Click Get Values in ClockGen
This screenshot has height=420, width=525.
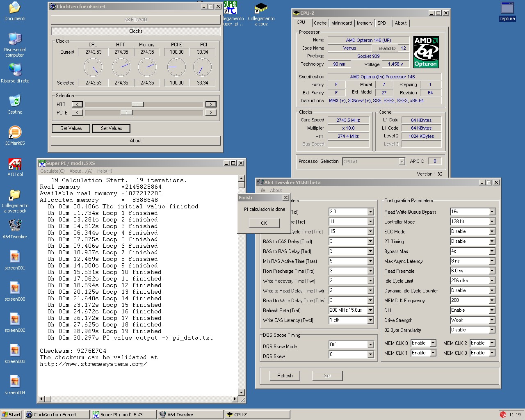[71, 128]
